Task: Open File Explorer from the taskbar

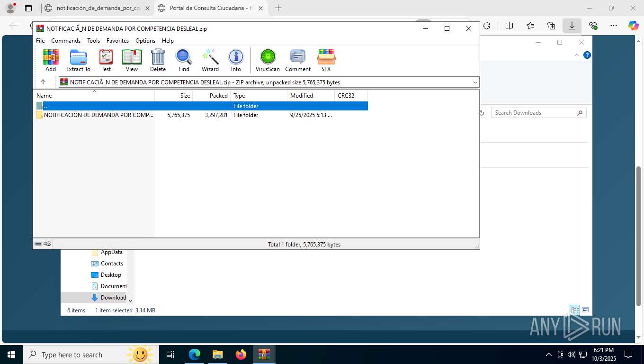Action: 217,355
